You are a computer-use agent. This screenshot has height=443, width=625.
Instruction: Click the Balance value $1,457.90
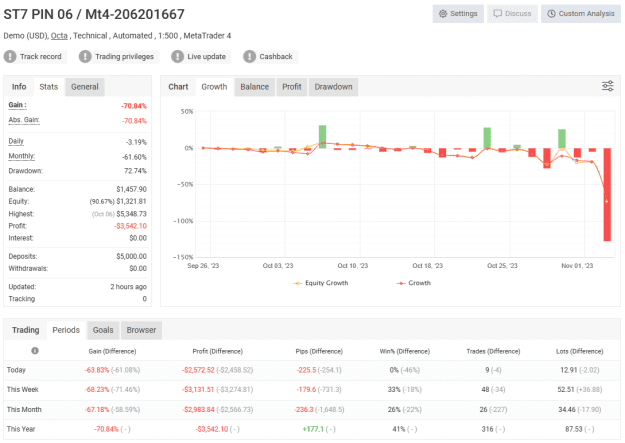pyautogui.click(x=132, y=189)
